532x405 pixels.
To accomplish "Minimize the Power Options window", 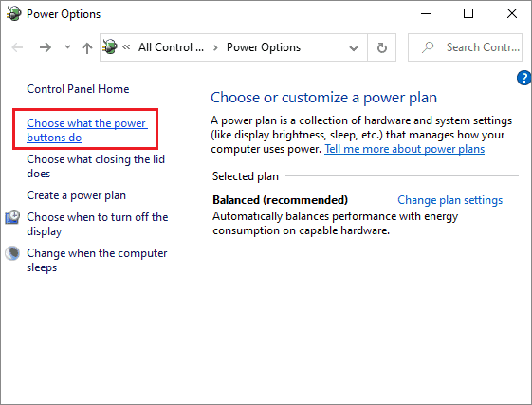I will pyautogui.click(x=426, y=13).
